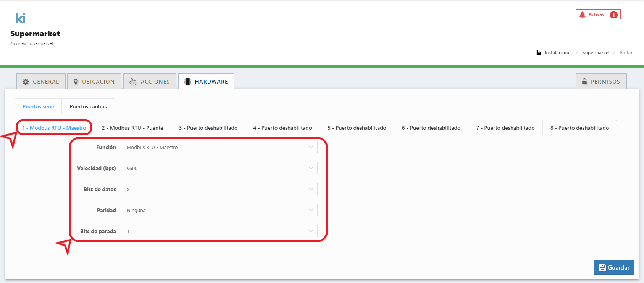Image resolution: width=644 pixels, height=283 pixels.
Task: Expand the Bits de datos selector
Action: coord(219,189)
